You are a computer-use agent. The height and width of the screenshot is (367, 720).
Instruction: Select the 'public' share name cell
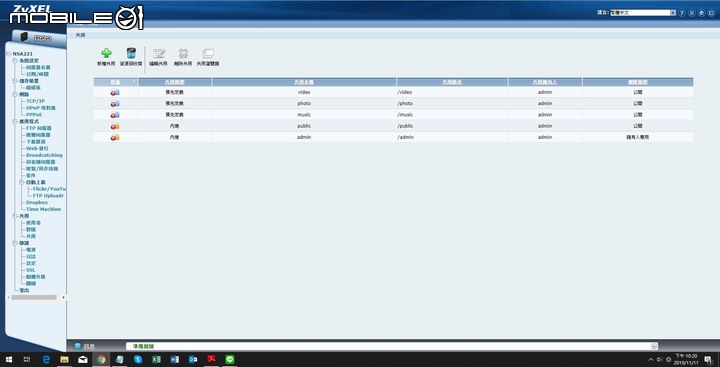[x=304, y=126]
